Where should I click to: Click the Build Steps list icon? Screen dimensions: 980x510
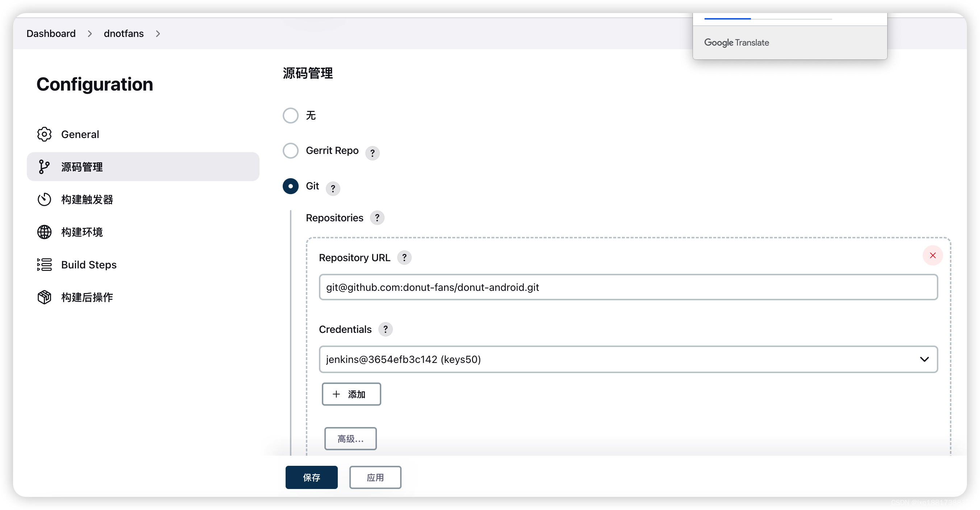click(44, 264)
